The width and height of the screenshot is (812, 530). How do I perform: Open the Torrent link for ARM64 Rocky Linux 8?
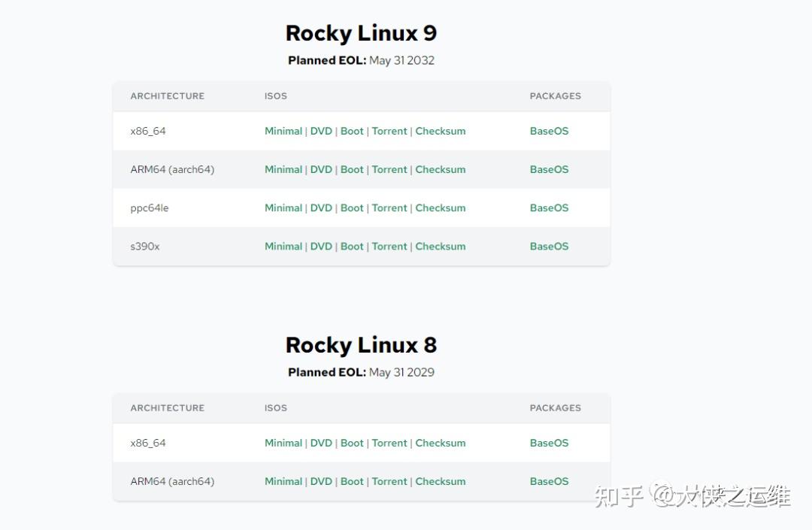389,481
